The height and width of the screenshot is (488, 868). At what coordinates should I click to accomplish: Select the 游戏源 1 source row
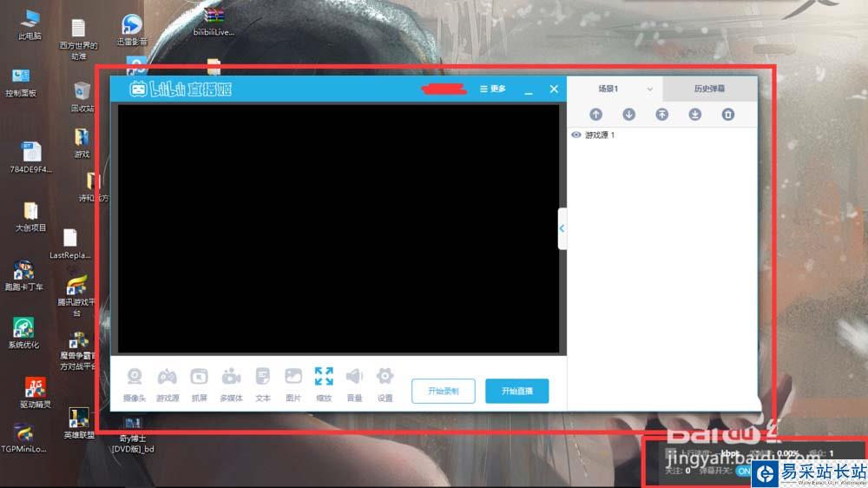pos(662,135)
